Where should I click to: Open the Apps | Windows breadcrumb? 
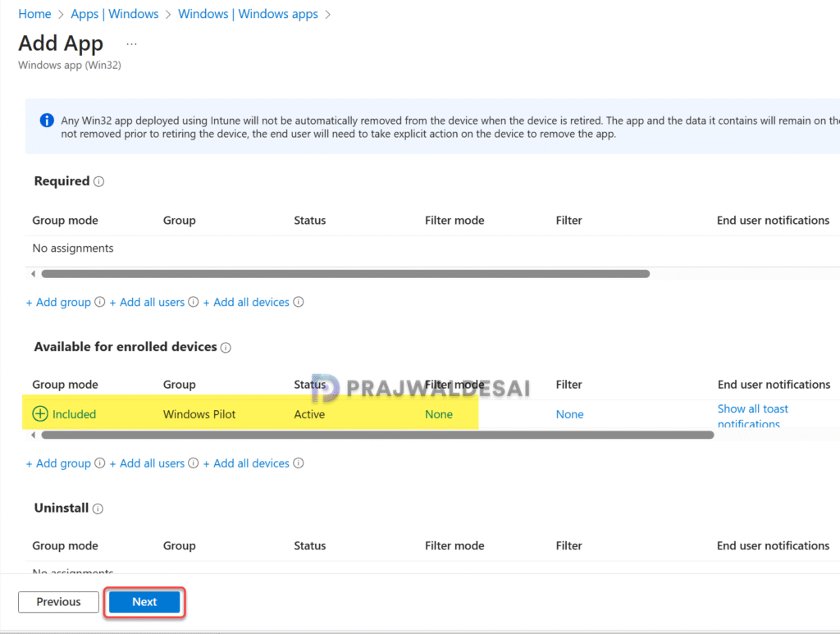[x=115, y=14]
